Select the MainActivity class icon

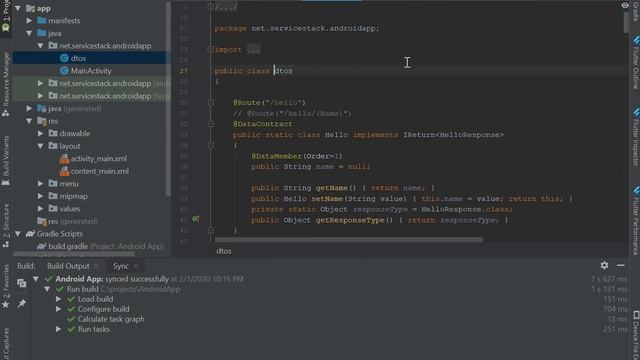point(64,71)
